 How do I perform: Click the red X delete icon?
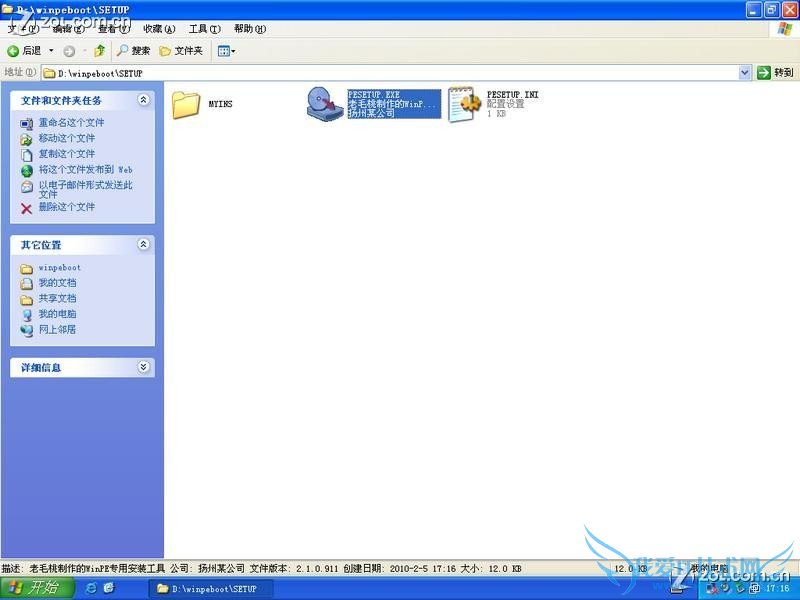(27, 208)
